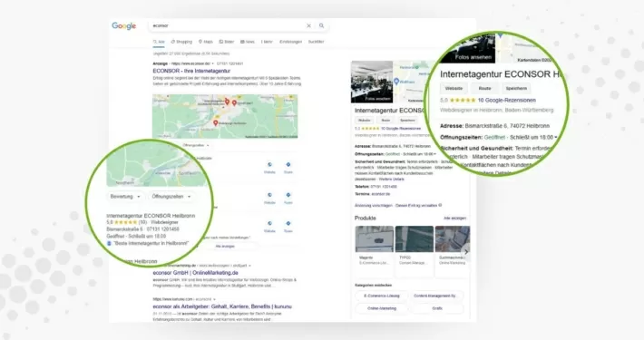644x340 pixels.
Task: Open result econsor GmbH | OnlineMarketing.de
Action: point(196,273)
